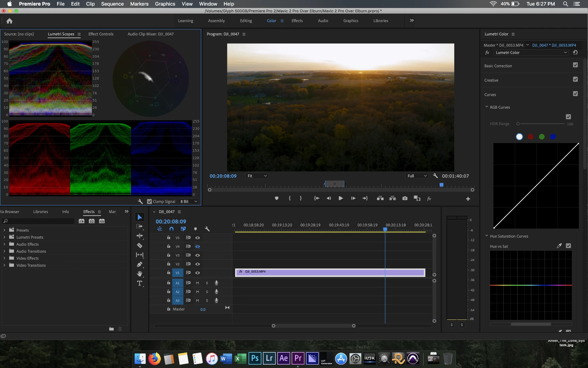Switch to the Editing workspace tab
The width and height of the screenshot is (588, 368).
246,21
